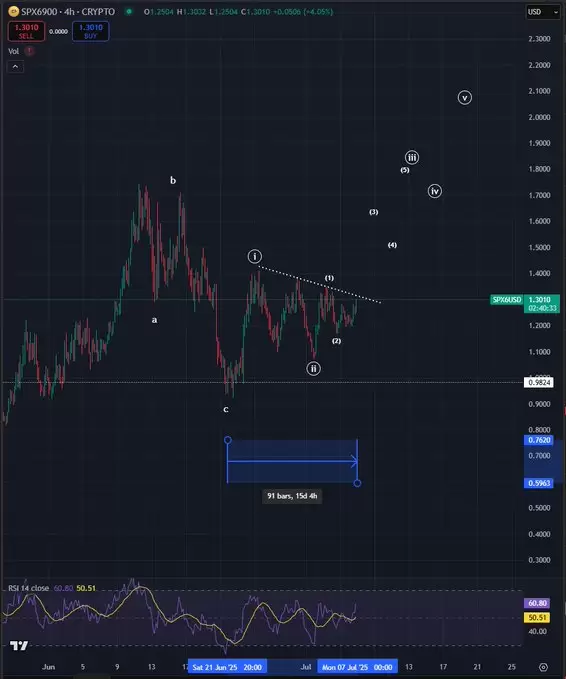This screenshot has width=566, height=679.
Task: Open the SPX6900 symbol search
Action: (39, 12)
